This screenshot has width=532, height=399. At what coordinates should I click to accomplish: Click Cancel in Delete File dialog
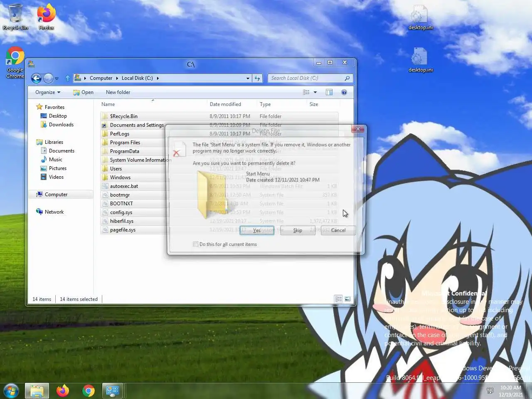[x=338, y=230]
